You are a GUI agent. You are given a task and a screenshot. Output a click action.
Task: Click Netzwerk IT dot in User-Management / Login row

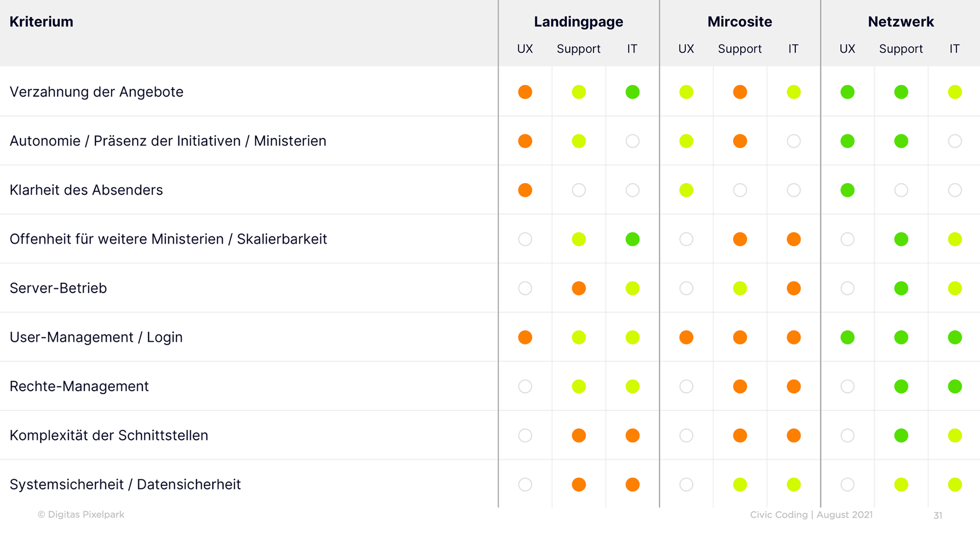click(x=954, y=337)
